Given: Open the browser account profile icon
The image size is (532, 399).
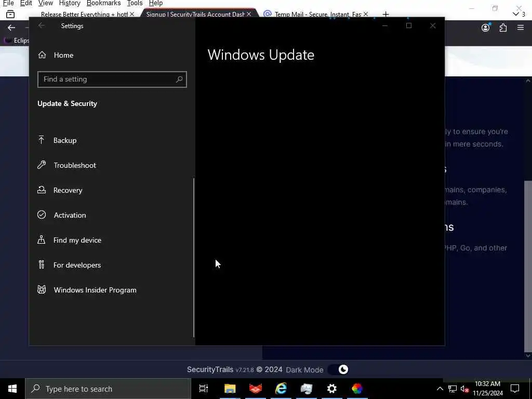Looking at the screenshot, I should pos(486,28).
